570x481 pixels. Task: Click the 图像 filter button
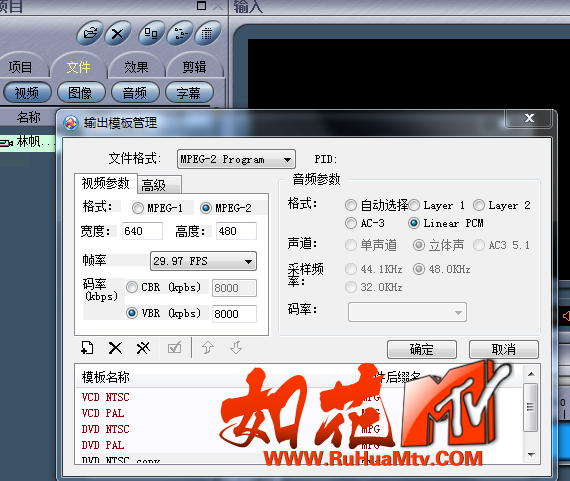click(81, 93)
